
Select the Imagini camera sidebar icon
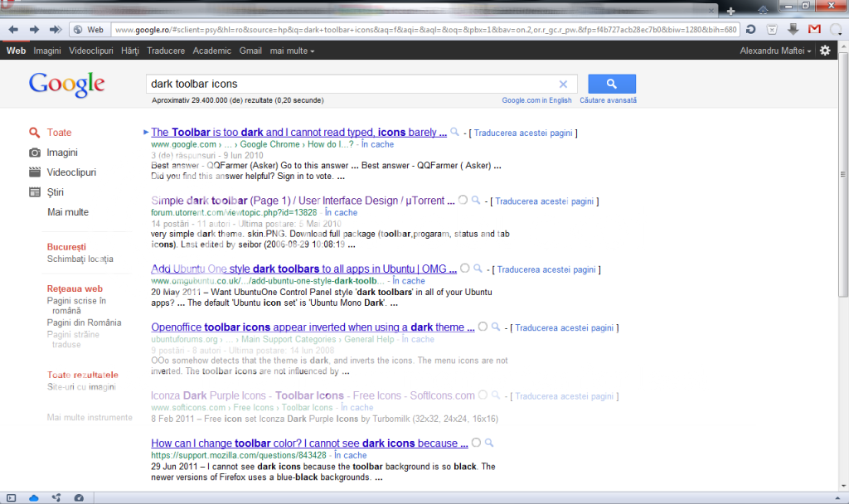click(35, 153)
